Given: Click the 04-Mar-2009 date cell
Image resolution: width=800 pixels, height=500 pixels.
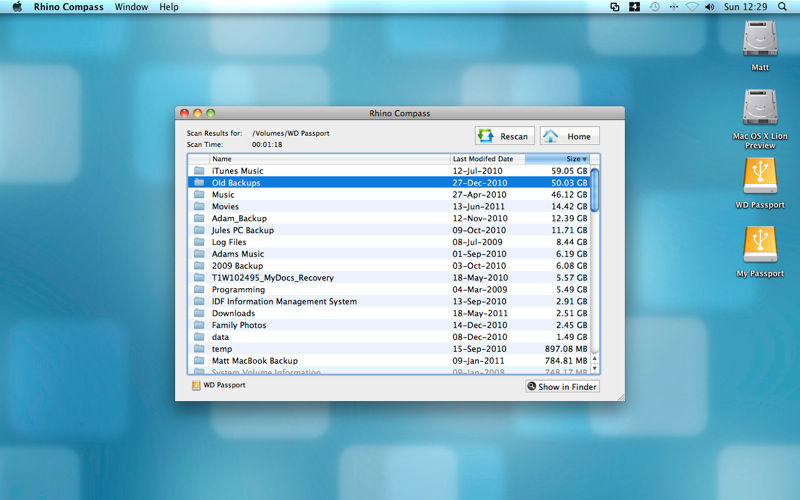Looking at the screenshot, I should (480, 289).
